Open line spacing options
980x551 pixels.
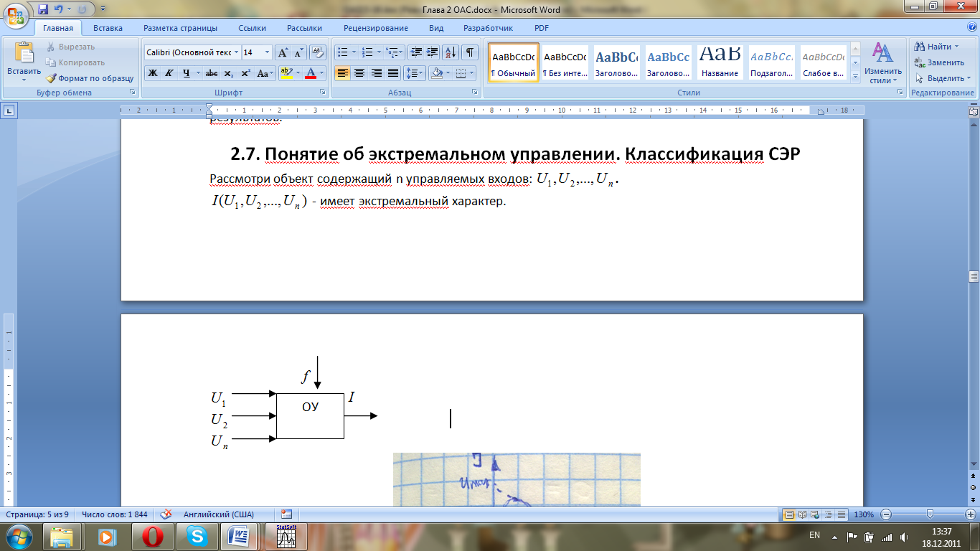click(415, 73)
